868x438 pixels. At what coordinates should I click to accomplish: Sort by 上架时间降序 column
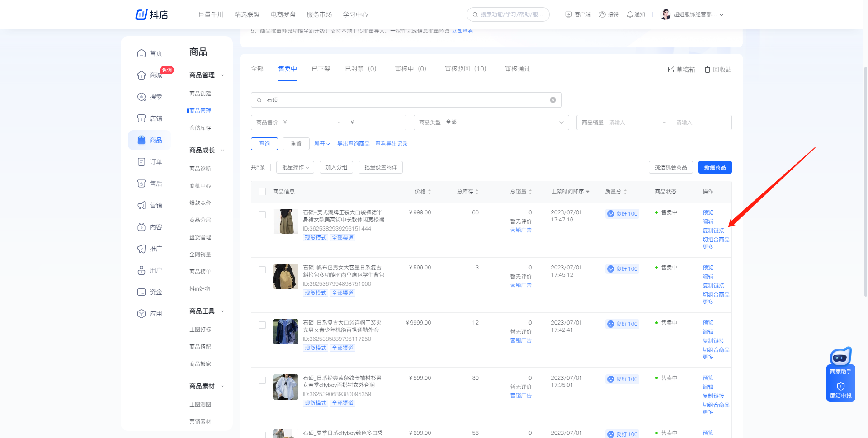coord(571,192)
